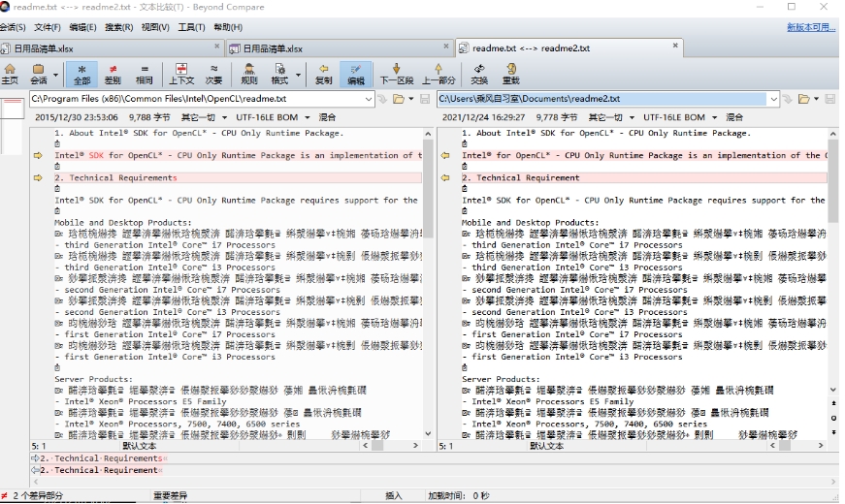Close the first 日用品清单.xlsx tab

(216, 47)
